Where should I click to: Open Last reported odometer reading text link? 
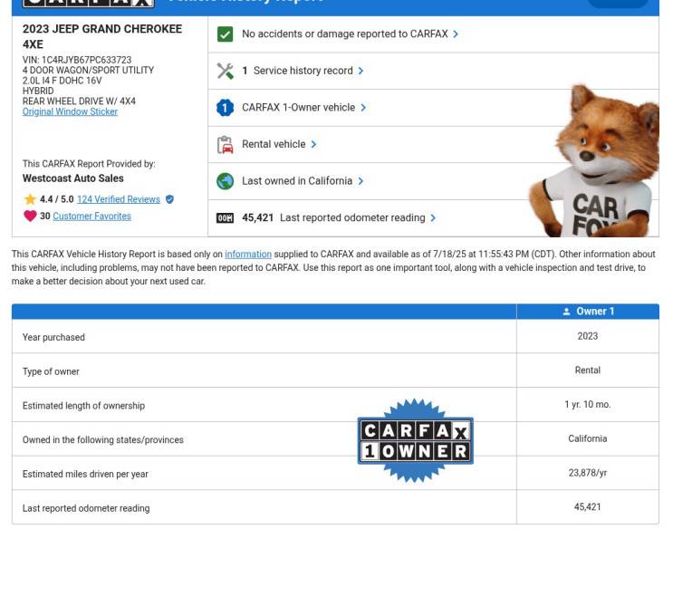352,218
